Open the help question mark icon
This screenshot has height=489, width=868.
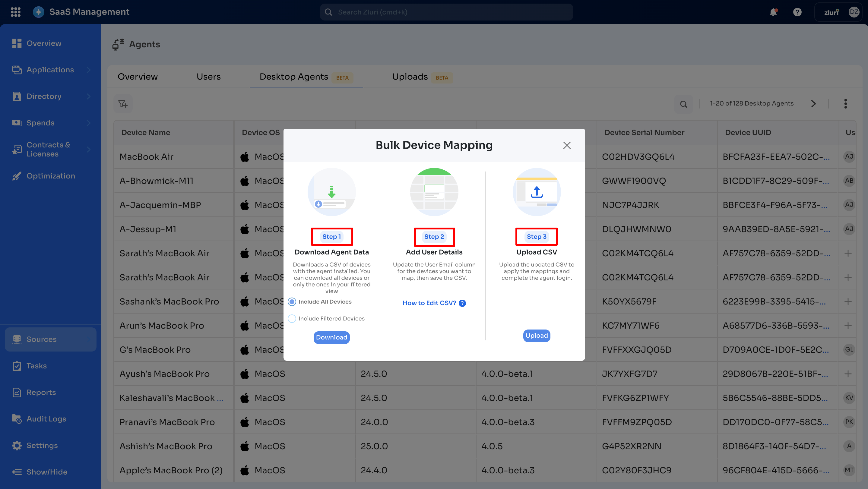[x=797, y=12]
